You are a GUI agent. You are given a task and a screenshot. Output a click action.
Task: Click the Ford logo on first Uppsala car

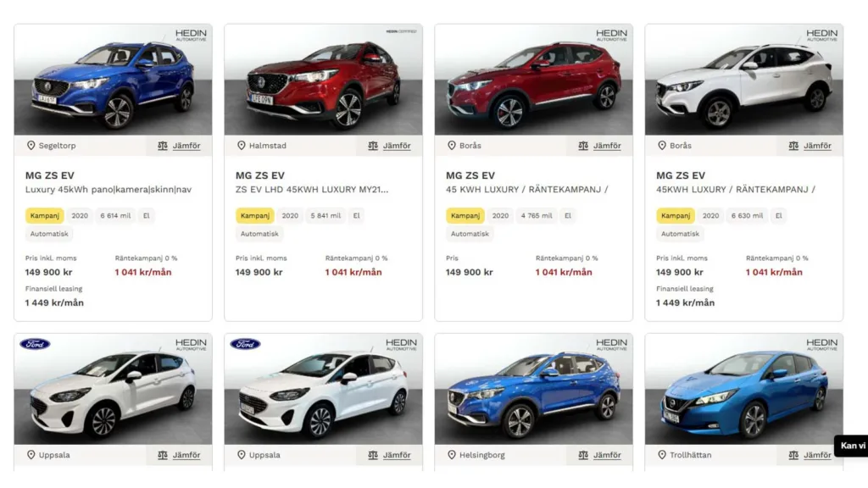[x=35, y=344]
